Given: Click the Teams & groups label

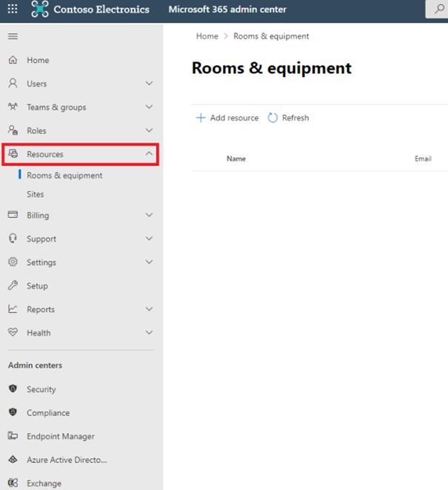Looking at the screenshot, I should tap(56, 107).
